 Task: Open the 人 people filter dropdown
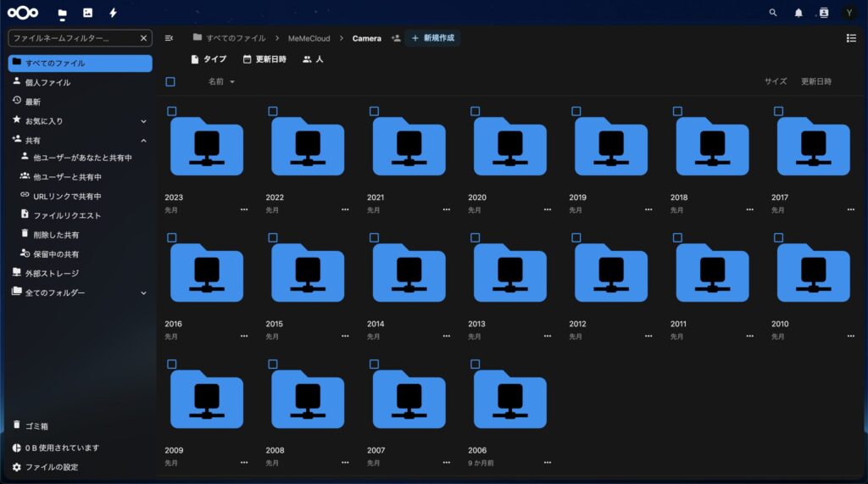pyautogui.click(x=313, y=59)
